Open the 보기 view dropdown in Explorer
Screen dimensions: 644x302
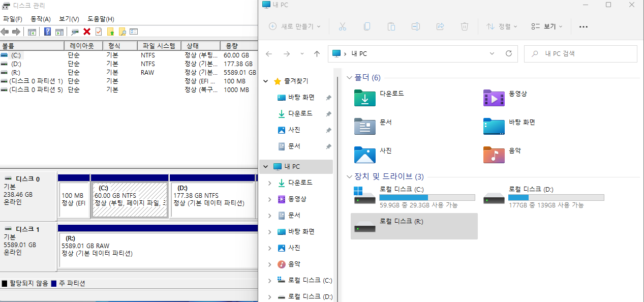click(546, 26)
